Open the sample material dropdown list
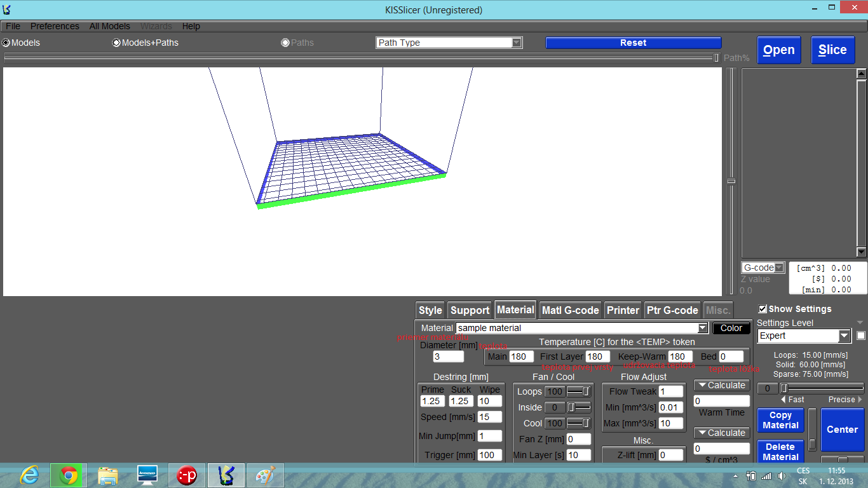This screenshot has width=868, height=488. point(702,328)
